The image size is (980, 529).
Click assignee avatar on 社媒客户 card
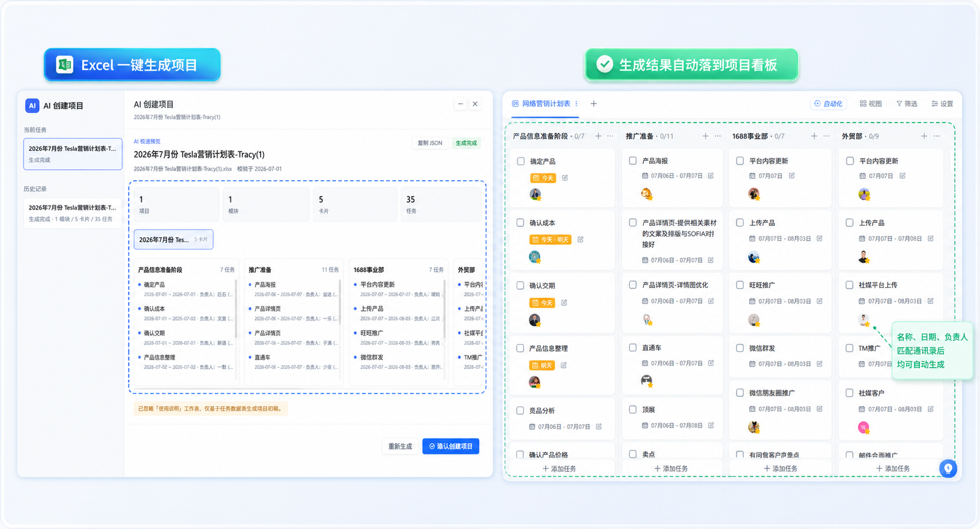pos(863,427)
